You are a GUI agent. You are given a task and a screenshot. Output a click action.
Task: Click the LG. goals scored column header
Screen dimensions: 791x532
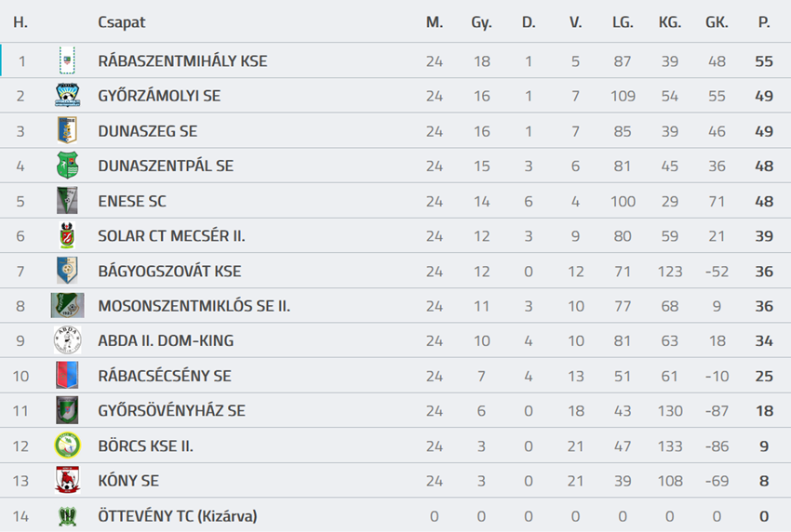tap(623, 22)
